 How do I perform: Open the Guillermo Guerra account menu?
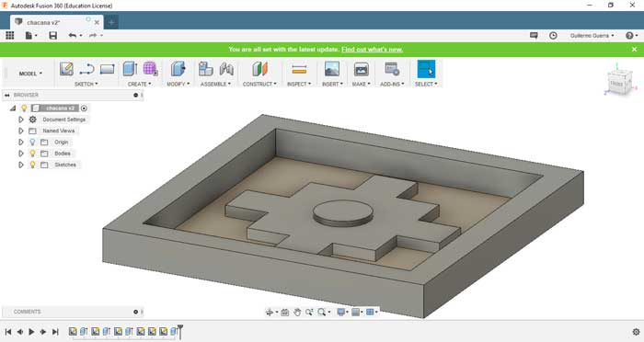[592, 36]
